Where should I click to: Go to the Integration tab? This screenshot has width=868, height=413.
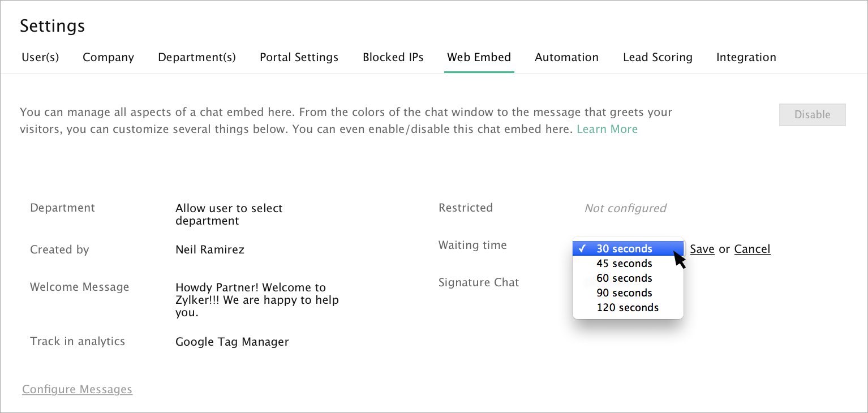746,57
